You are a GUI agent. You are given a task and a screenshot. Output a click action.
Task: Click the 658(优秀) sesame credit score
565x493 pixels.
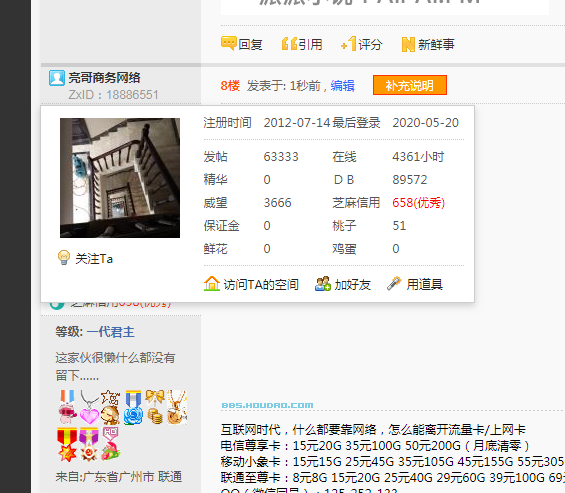[x=419, y=203]
